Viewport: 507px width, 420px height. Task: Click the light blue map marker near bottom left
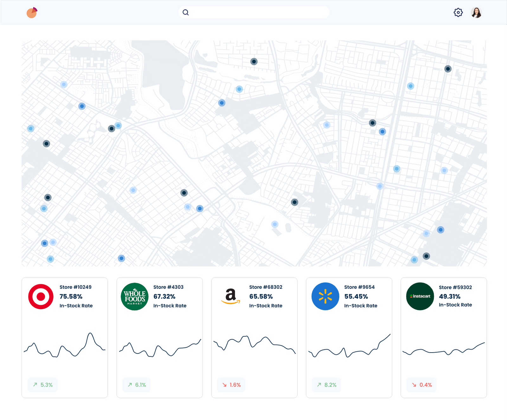(x=50, y=259)
